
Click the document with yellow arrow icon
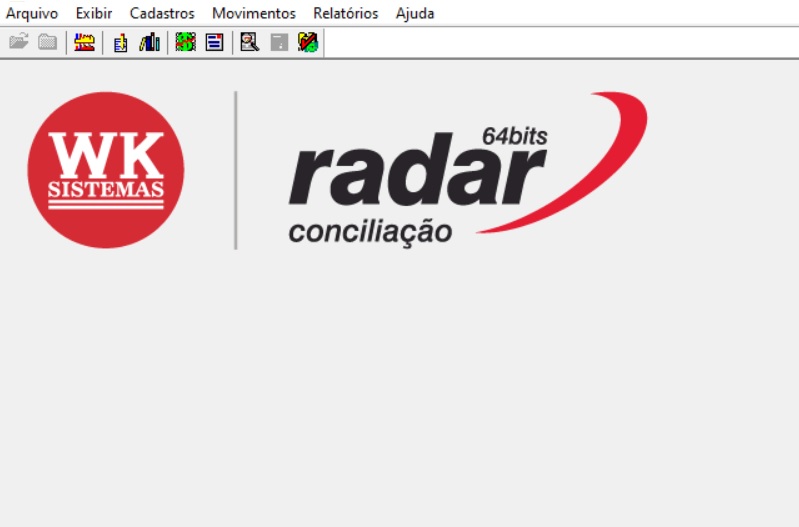(x=121, y=42)
